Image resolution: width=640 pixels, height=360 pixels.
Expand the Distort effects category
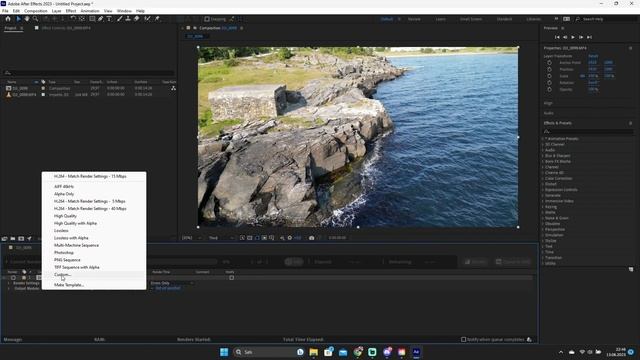(543, 184)
